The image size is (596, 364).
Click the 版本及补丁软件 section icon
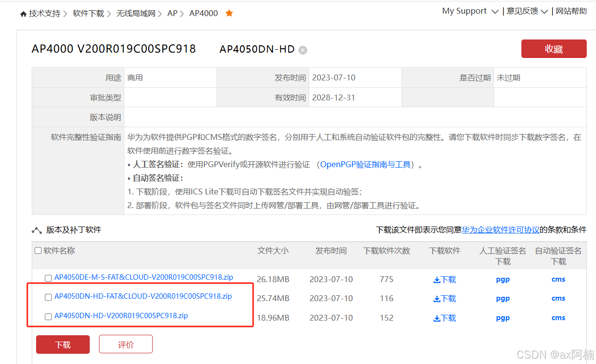point(37,230)
